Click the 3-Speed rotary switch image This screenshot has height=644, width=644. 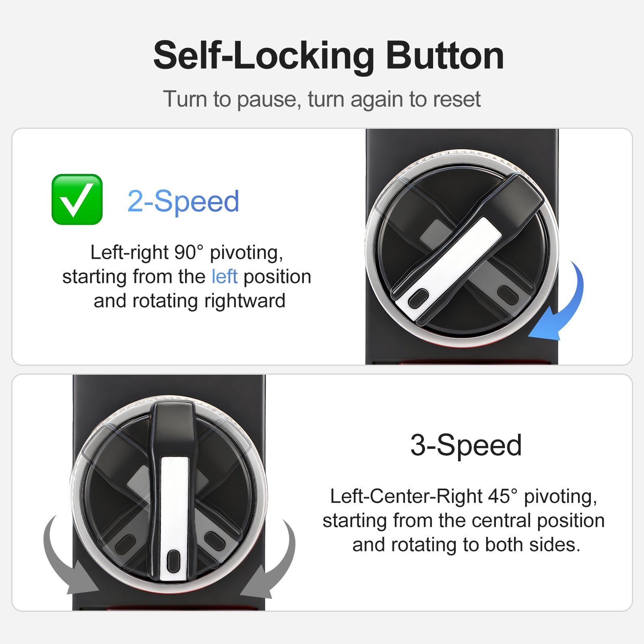169,493
